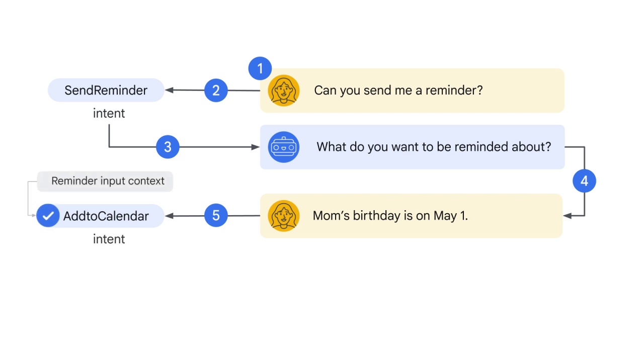Click the step 4 numbered circle
644x362 pixels.
point(584,181)
